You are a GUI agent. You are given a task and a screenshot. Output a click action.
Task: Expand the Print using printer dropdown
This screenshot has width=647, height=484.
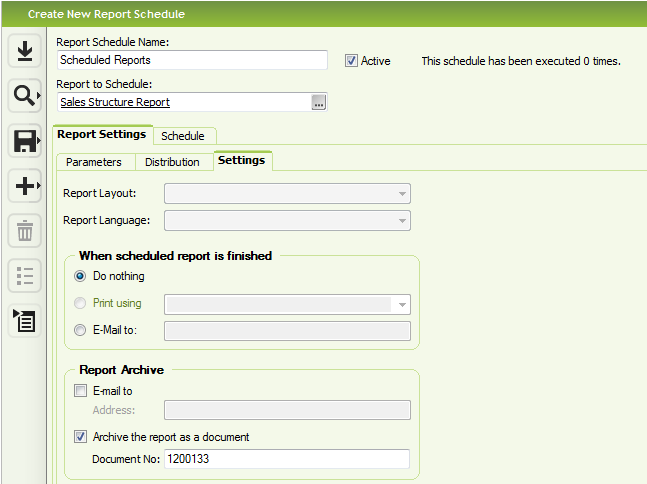point(287,305)
